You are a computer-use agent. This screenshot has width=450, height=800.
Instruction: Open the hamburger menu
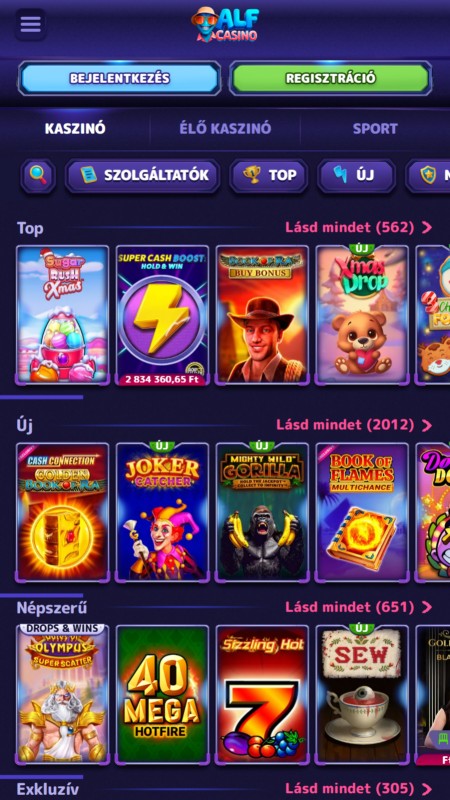[x=31, y=24]
